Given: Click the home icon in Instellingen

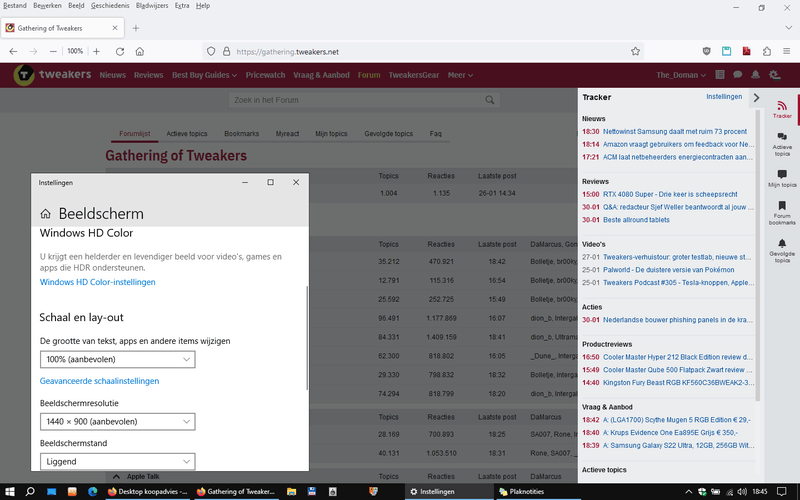Looking at the screenshot, I should click(x=45, y=213).
